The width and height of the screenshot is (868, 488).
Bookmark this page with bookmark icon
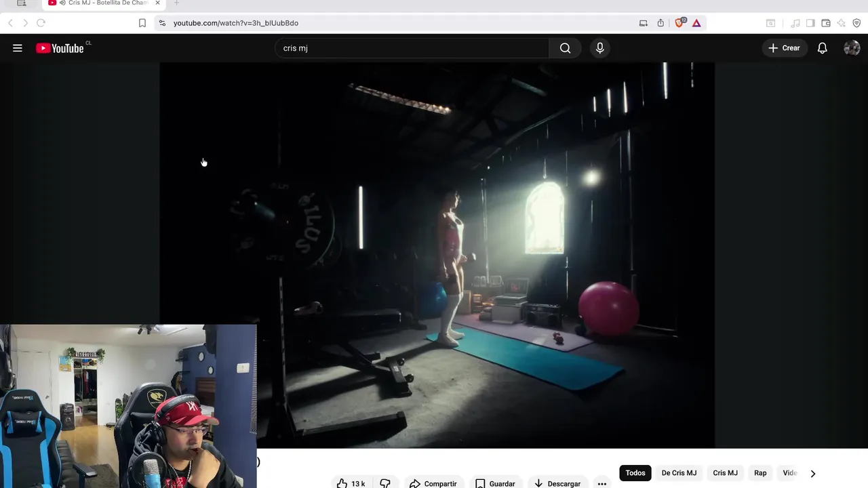tap(142, 23)
